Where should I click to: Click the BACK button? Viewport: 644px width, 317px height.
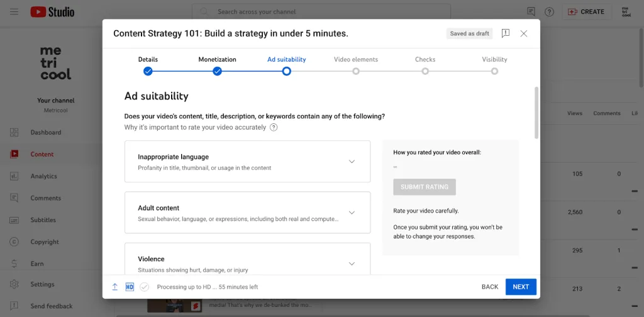click(x=489, y=287)
